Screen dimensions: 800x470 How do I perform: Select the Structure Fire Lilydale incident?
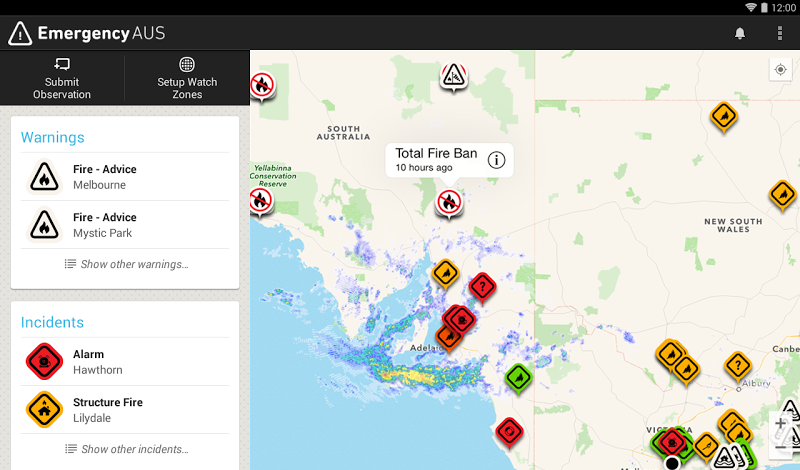coord(126,409)
